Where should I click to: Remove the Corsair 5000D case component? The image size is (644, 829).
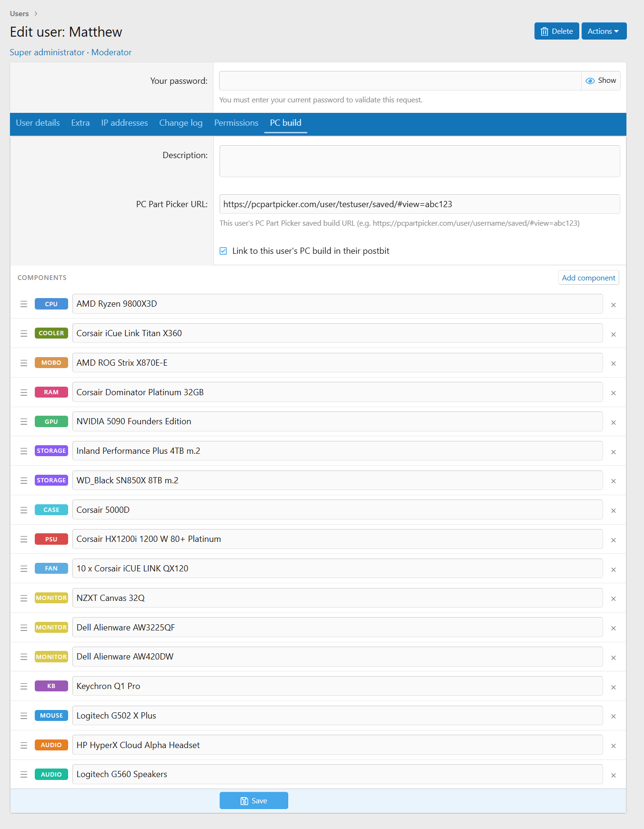pos(613,510)
